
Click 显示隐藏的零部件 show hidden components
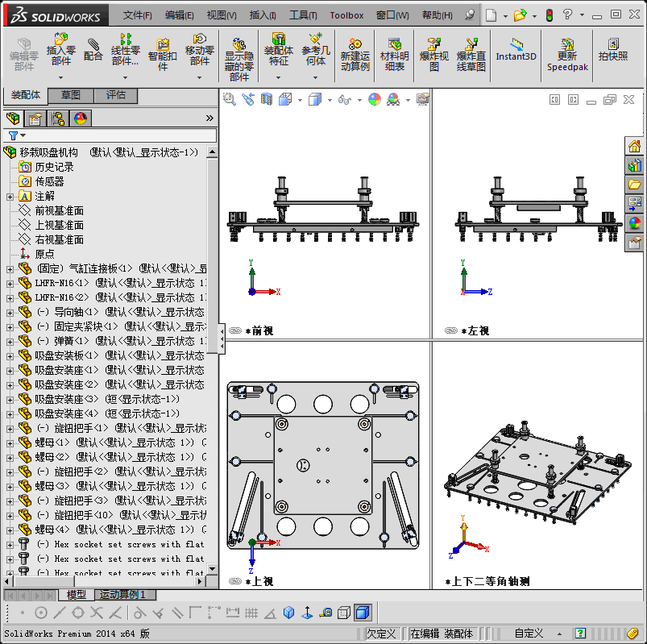(x=239, y=59)
